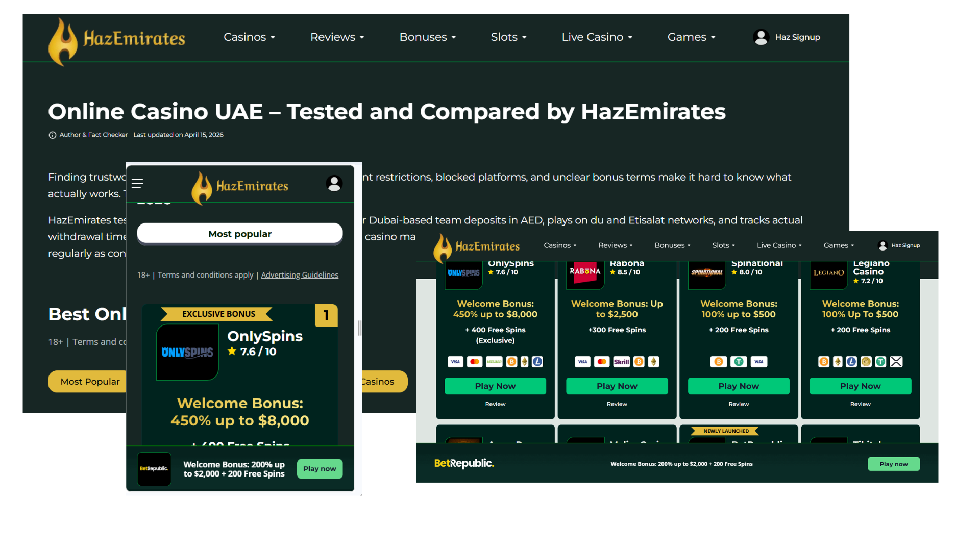The image size is (980, 551).
Task: Click the HazEmirates flame logo in the main desktop header
Action: (116, 41)
